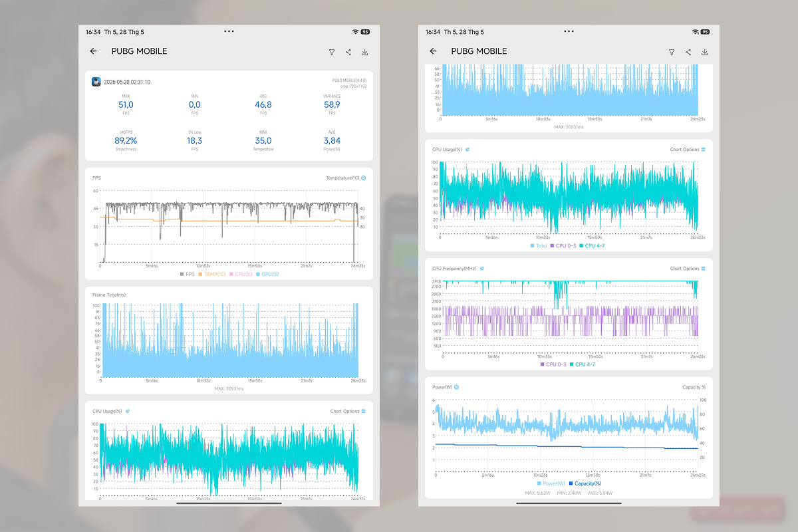Viewport: 798px width, 532px height.
Task: Open the filter icon in right panel
Action: [672, 52]
